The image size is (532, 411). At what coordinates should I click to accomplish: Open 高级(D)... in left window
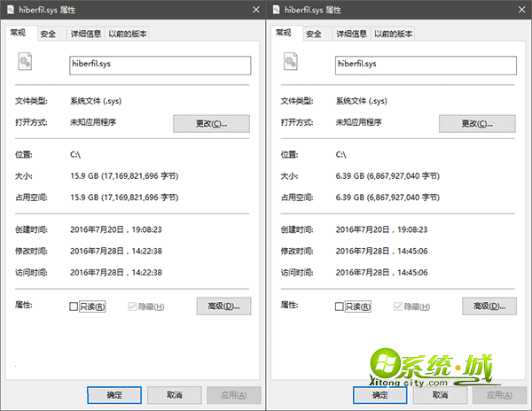[x=224, y=306]
